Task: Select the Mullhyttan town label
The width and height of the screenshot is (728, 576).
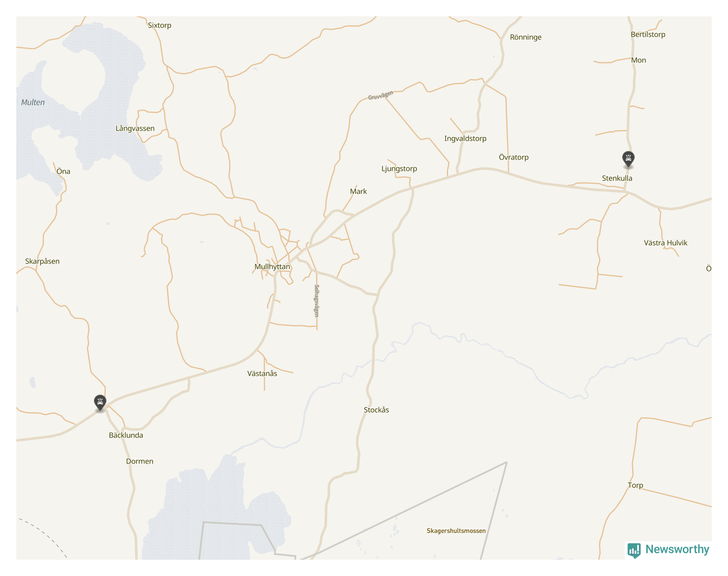Action: click(x=272, y=267)
